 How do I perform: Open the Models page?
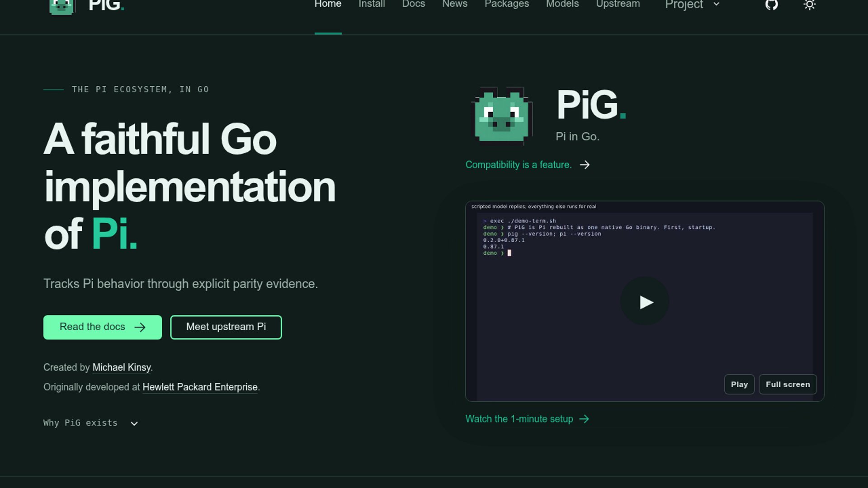point(562,5)
